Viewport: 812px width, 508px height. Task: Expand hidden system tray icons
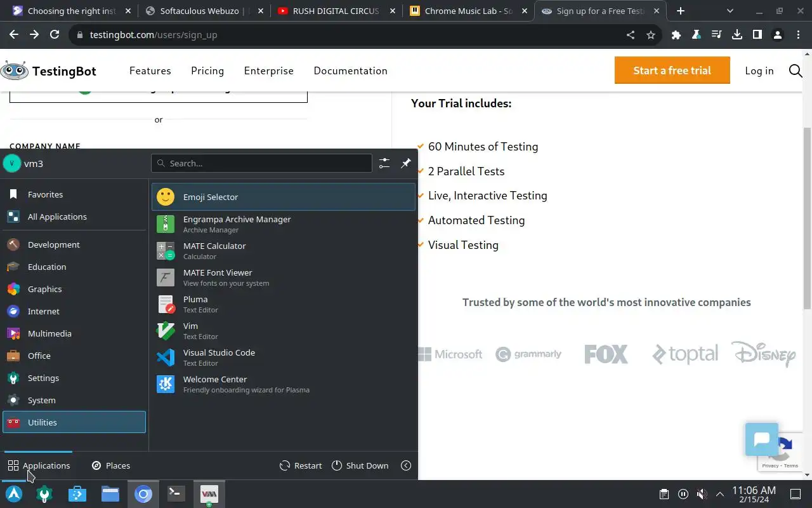720,494
